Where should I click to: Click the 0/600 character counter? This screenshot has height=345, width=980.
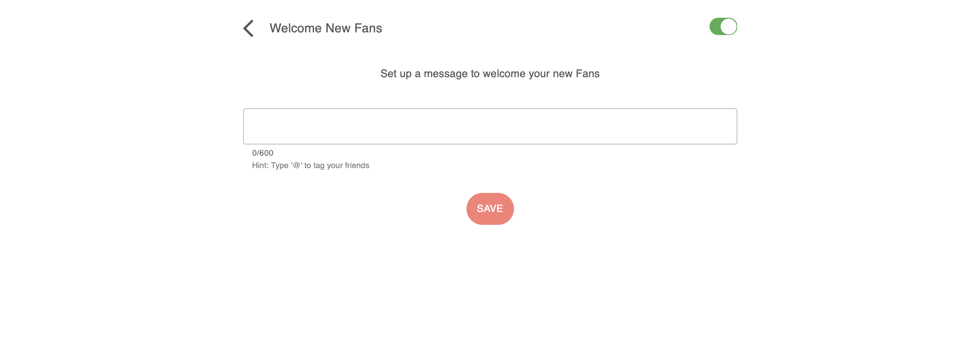click(263, 153)
